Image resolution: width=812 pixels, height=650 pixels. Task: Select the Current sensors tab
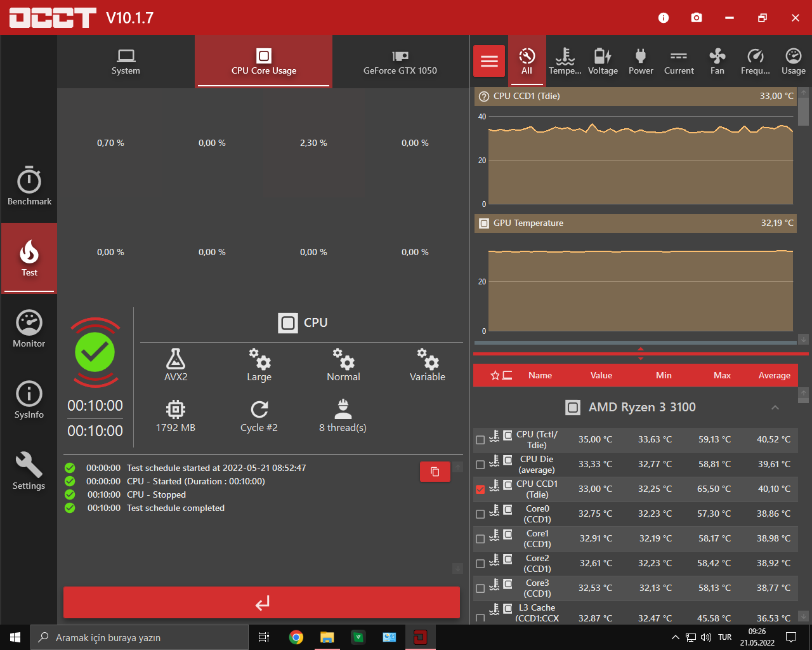(x=679, y=62)
